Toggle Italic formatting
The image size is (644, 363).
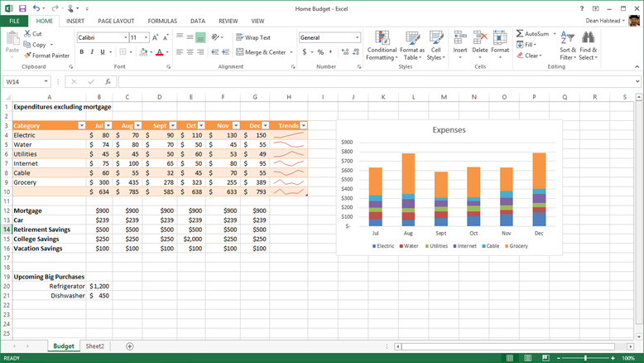(92, 52)
